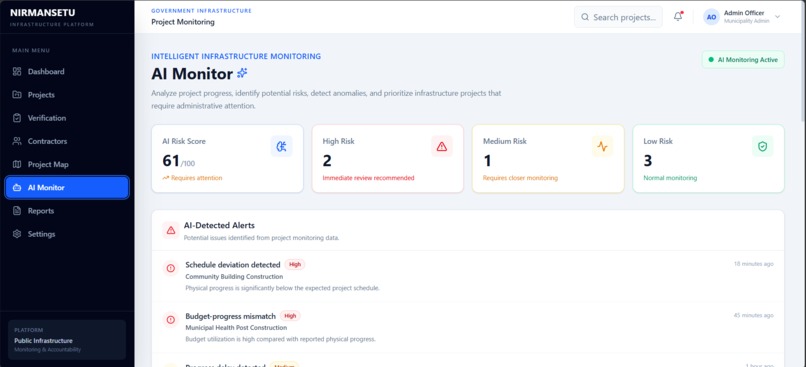Click the Dashboard grid icon

[x=17, y=71]
